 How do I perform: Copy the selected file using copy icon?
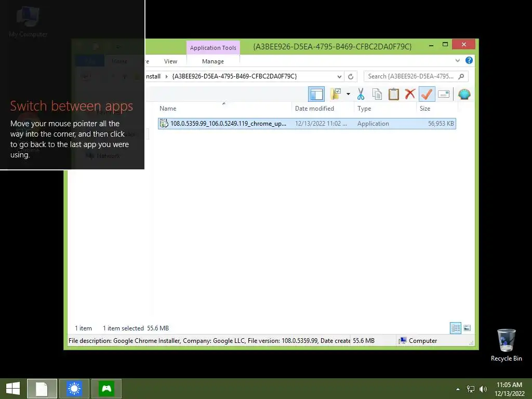[377, 94]
